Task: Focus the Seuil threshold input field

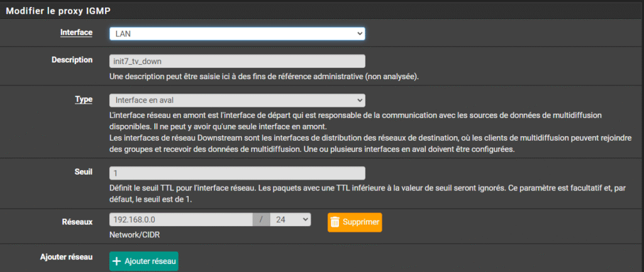Action: (237, 173)
